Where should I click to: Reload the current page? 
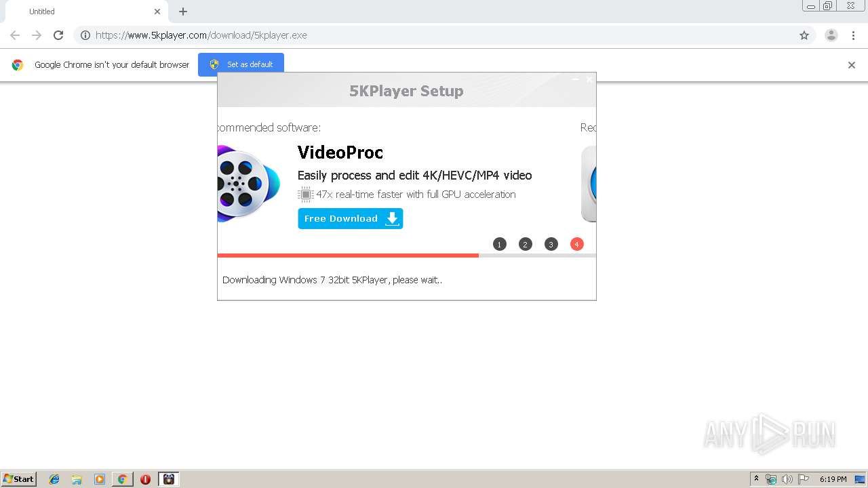[x=58, y=35]
